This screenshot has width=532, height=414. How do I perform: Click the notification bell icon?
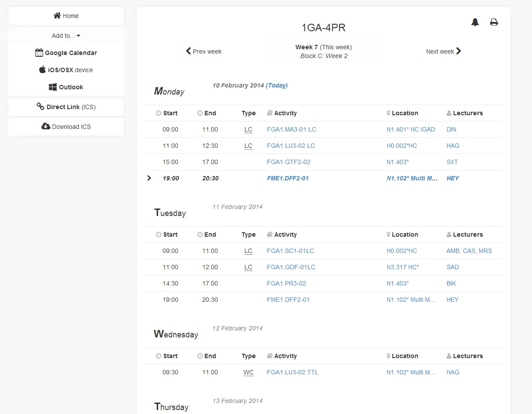(475, 22)
